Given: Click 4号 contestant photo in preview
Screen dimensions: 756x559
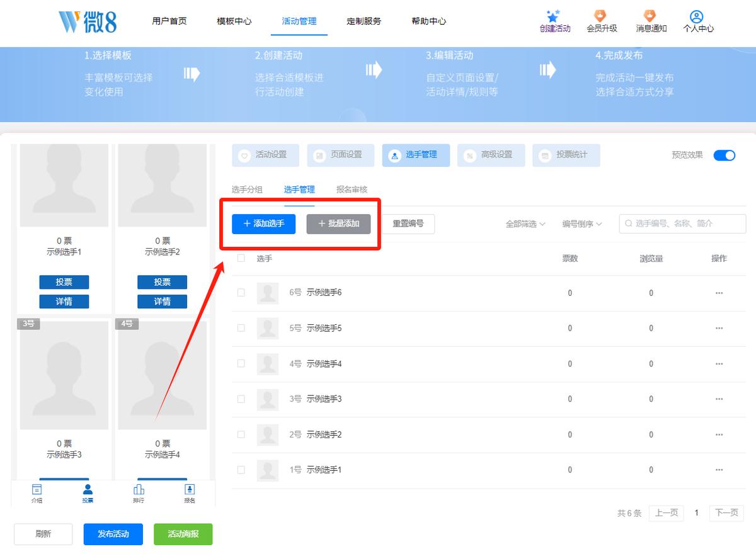Looking at the screenshot, I should 163,375.
